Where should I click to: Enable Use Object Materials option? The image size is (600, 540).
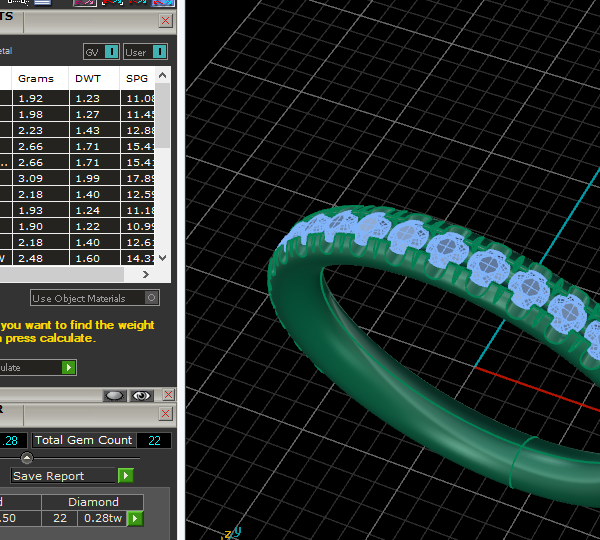[151, 298]
